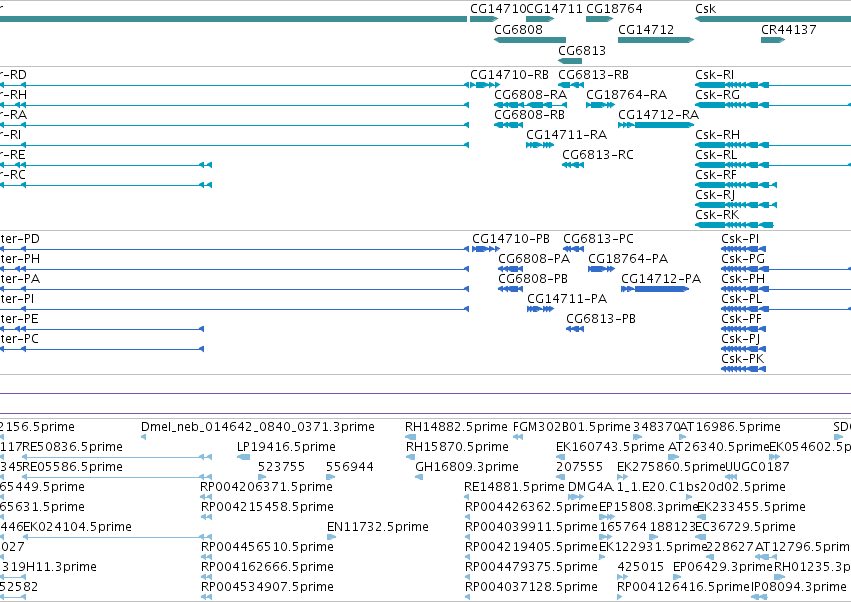Screen dimensions: 851x602
Task: Select transcript Csk-RF
Action: coord(716,175)
